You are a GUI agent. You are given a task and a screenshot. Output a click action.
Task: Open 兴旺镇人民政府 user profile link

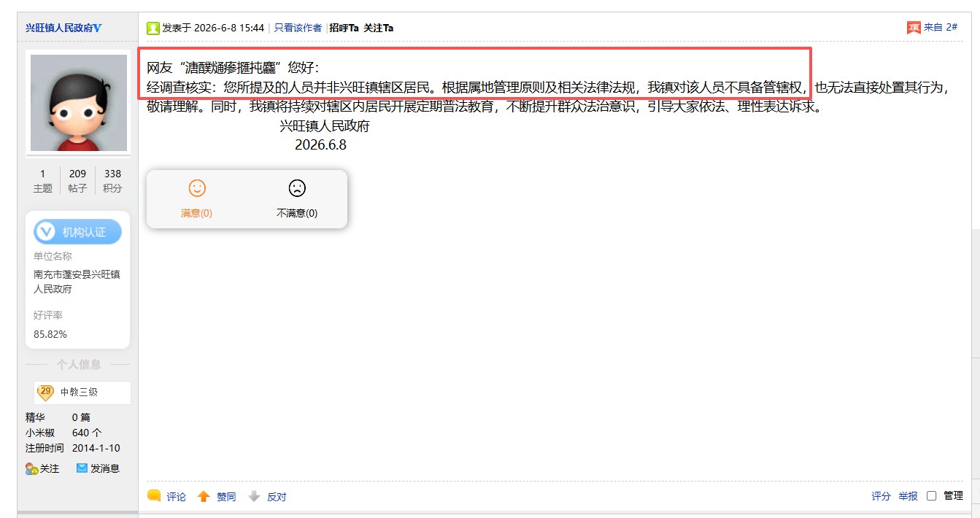59,28
